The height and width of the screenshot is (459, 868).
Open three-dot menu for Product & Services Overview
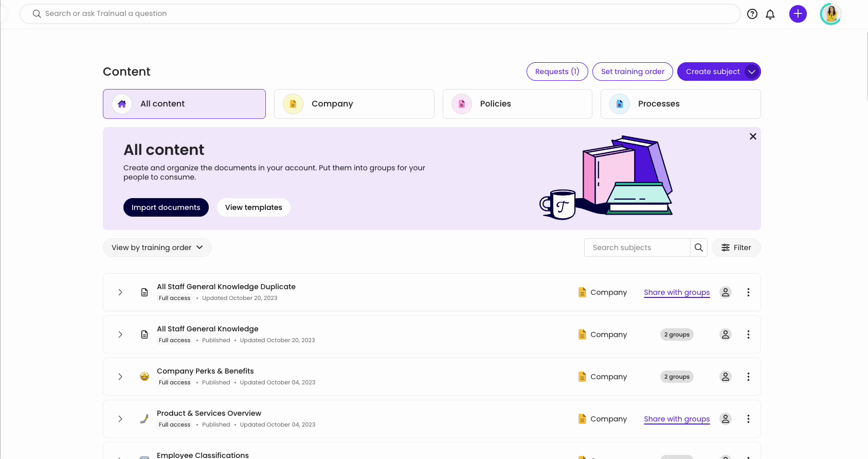748,419
